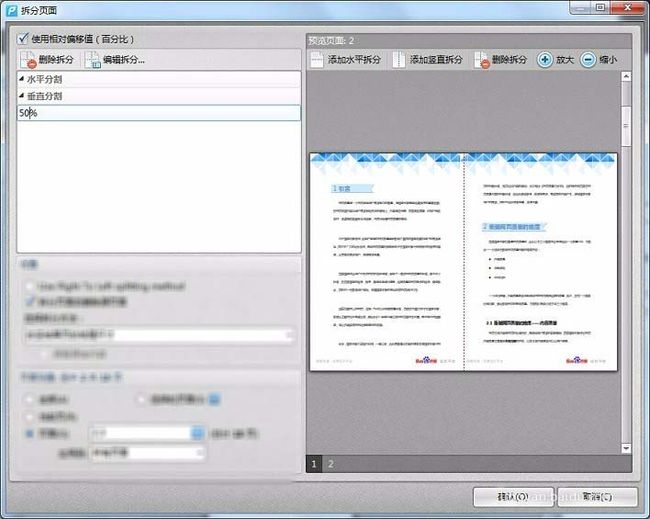This screenshot has width=650, height=519.
Task: Zoom in with the 放大 plus icon
Action: point(545,60)
